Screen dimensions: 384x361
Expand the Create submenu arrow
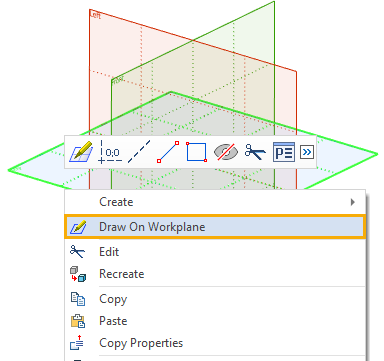click(353, 202)
